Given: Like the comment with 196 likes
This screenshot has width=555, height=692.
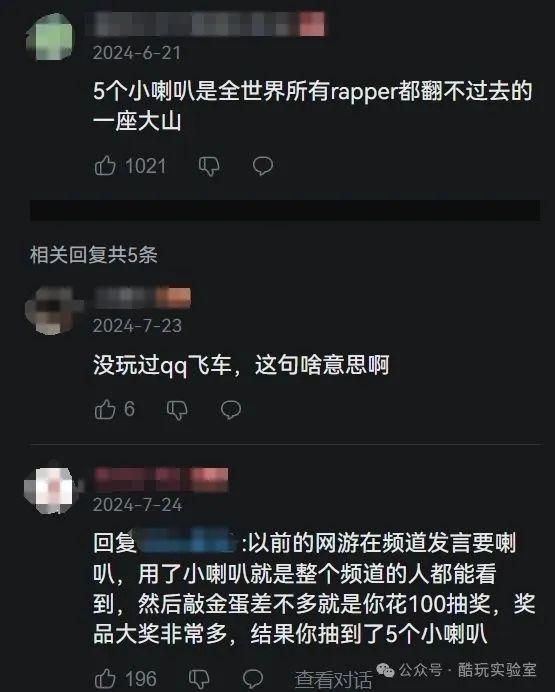Looking at the screenshot, I should pyautogui.click(x=105, y=678).
